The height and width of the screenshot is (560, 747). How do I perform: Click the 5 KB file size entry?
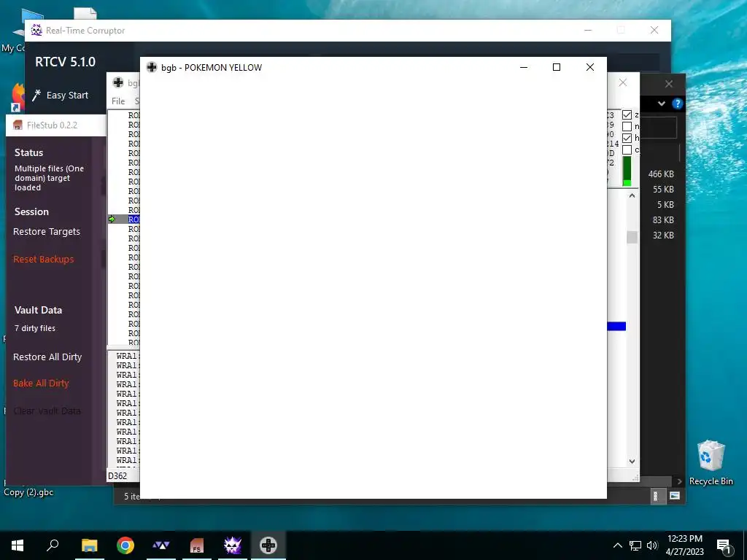pyautogui.click(x=665, y=205)
